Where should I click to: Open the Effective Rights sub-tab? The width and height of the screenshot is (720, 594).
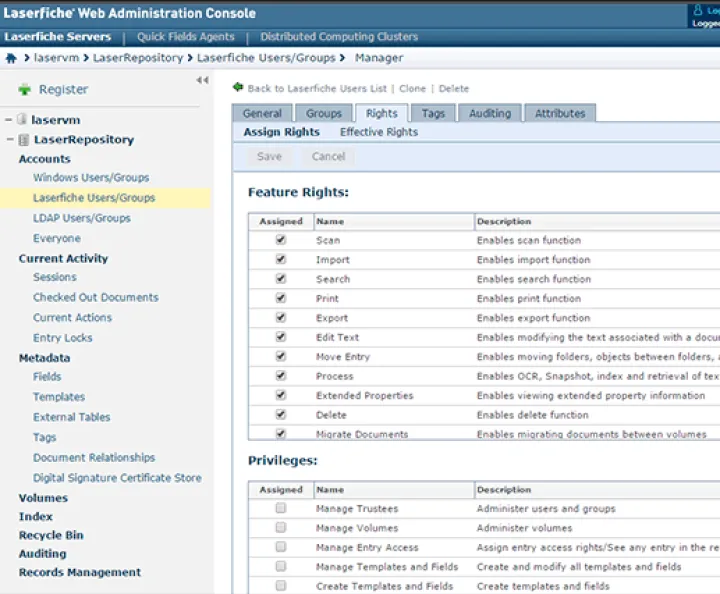point(379,132)
